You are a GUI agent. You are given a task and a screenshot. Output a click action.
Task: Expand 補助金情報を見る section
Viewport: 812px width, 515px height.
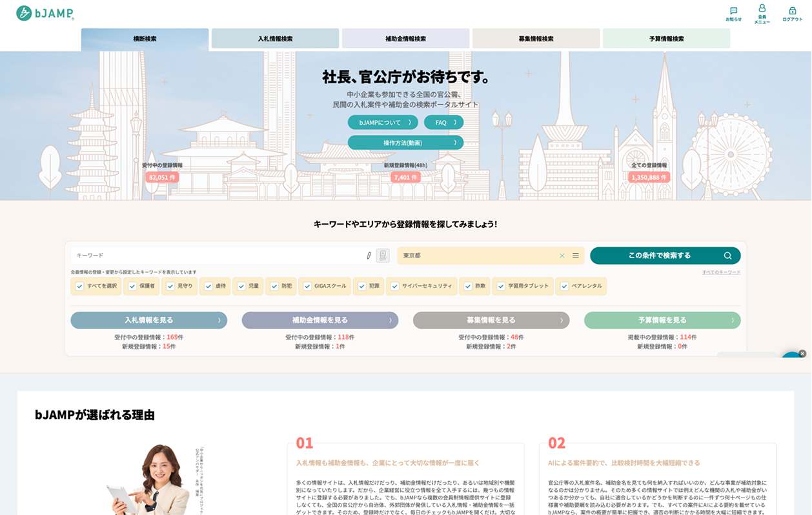pyautogui.click(x=320, y=320)
